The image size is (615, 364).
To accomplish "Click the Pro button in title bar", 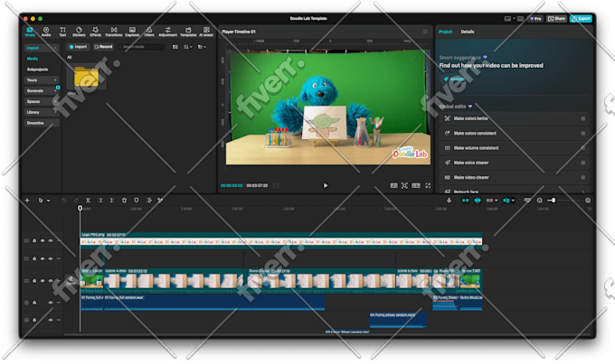I will click(x=535, y=18).
